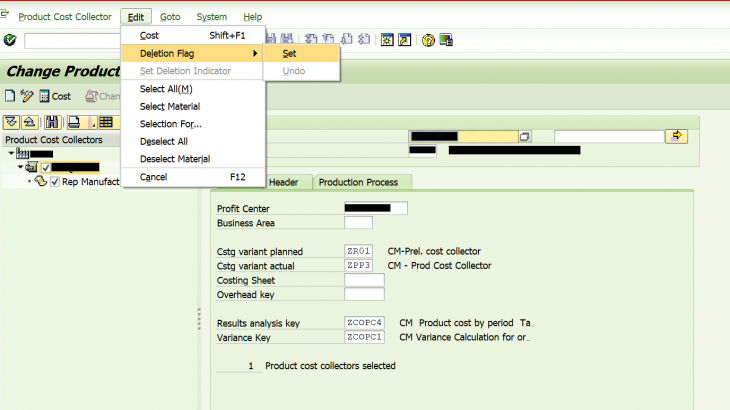Click the search help icon beside the yellow field
Screen dimensions: 730x410
(525, 136)
